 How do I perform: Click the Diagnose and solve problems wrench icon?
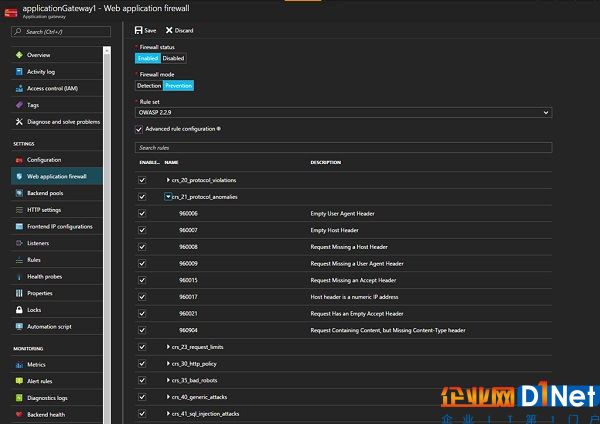(19, 122)
